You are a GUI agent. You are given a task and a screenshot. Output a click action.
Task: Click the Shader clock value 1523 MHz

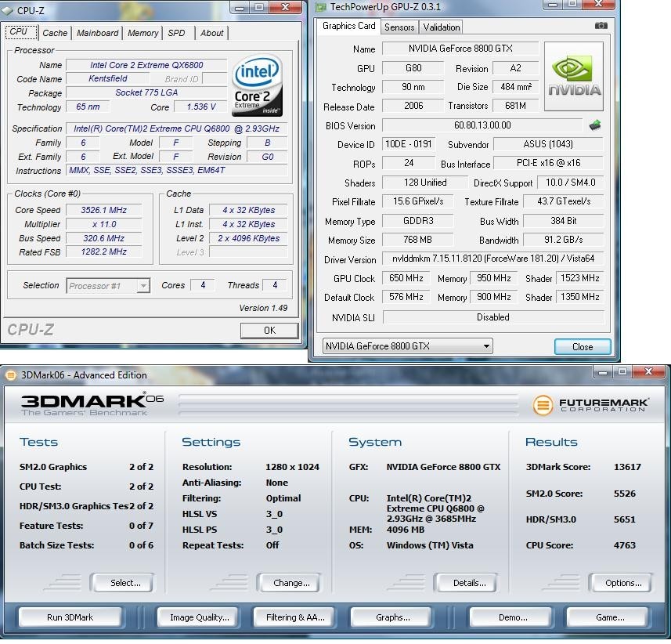pyautogui.click(x=579, y=278)
